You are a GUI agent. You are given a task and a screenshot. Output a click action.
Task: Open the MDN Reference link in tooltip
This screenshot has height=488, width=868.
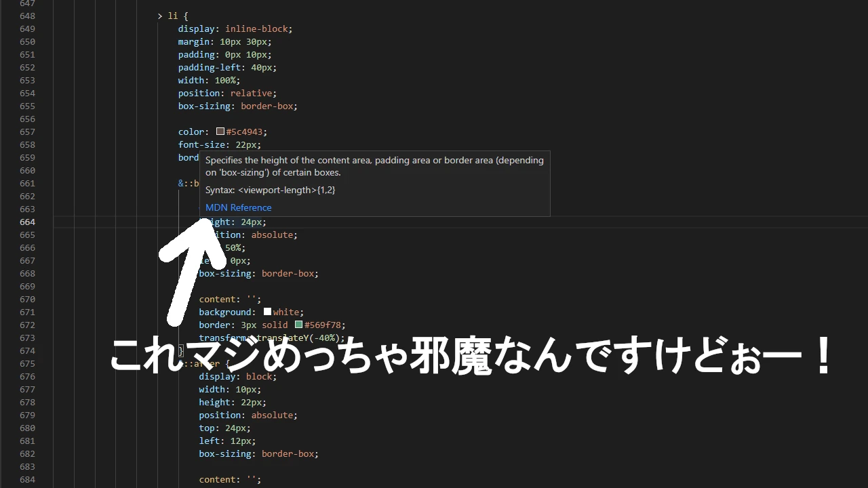click(238, 207)
